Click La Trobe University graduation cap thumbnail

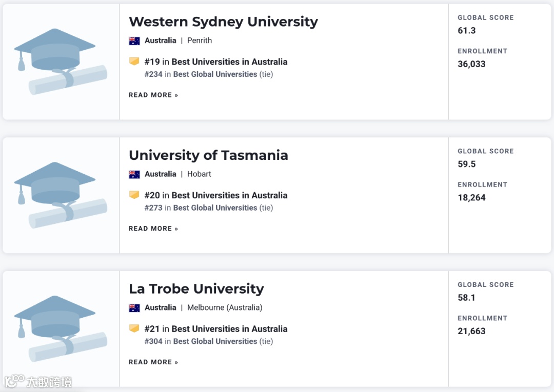click(61, 329)
